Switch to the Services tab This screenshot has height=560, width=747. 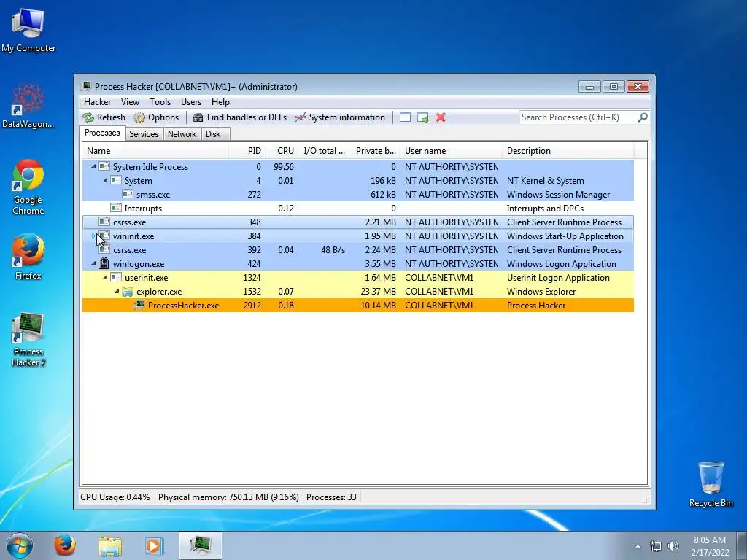tap(144, 134)
